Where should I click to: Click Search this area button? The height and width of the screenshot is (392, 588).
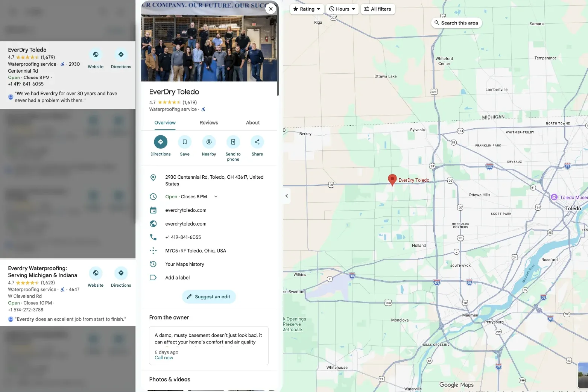[x=456, y=23]
